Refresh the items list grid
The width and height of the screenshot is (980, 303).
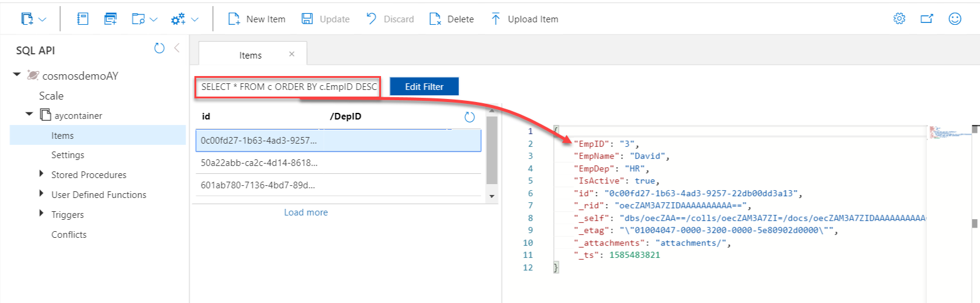coord(469,117)
